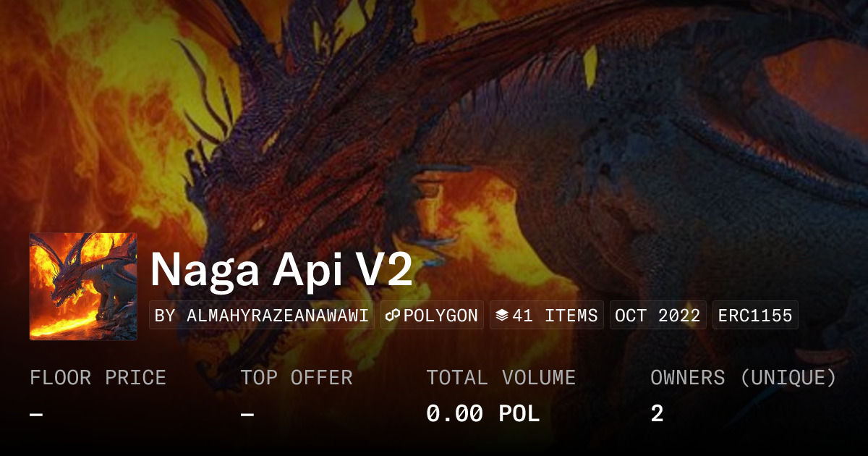Click the POLYGON chain badge text
Image resolution: width=868 pixels, height=456 pixels.
[x=441, y=316]
